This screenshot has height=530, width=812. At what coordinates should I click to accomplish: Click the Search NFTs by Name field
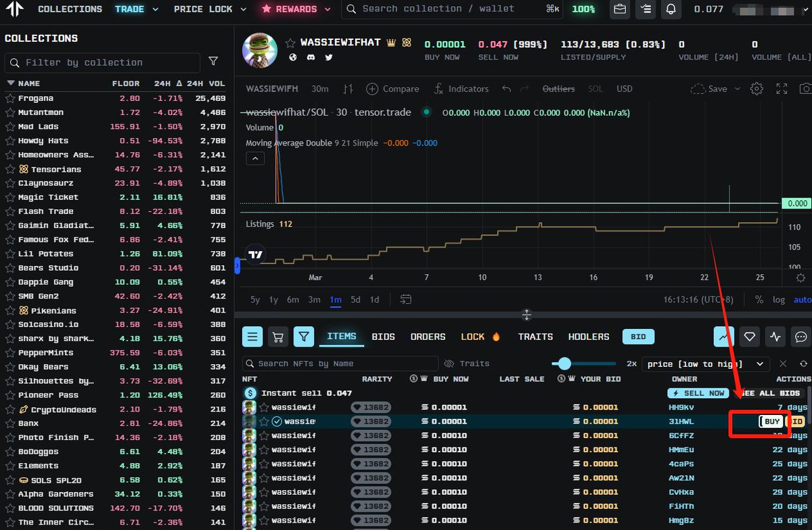click(340, 363)
